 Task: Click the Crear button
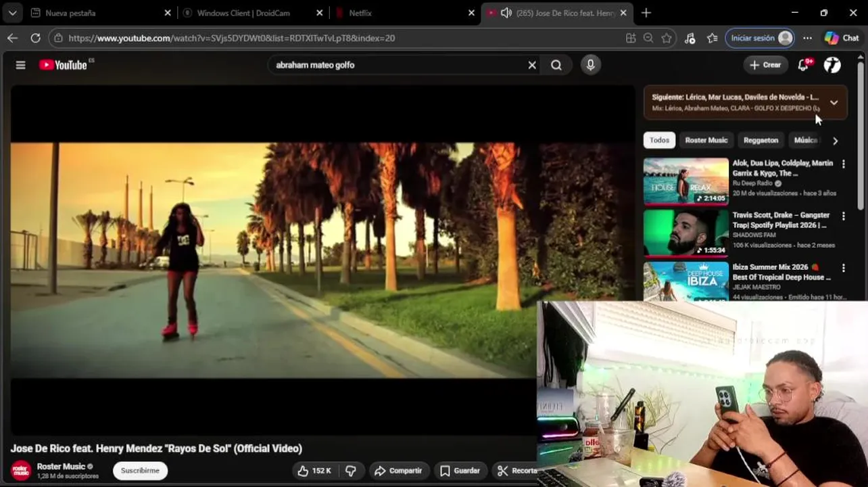(765, 65)
